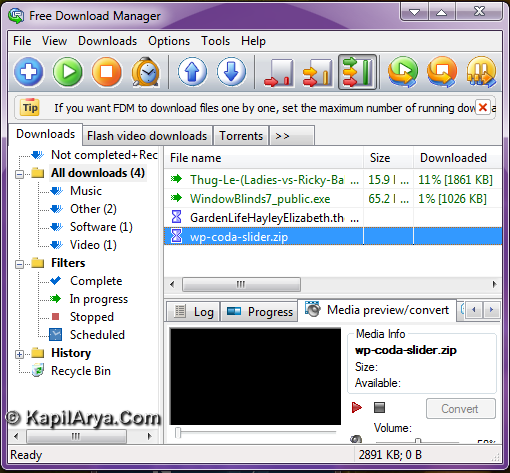
Task: Click the Free Download Manager title icon
Action: point(16,16)
